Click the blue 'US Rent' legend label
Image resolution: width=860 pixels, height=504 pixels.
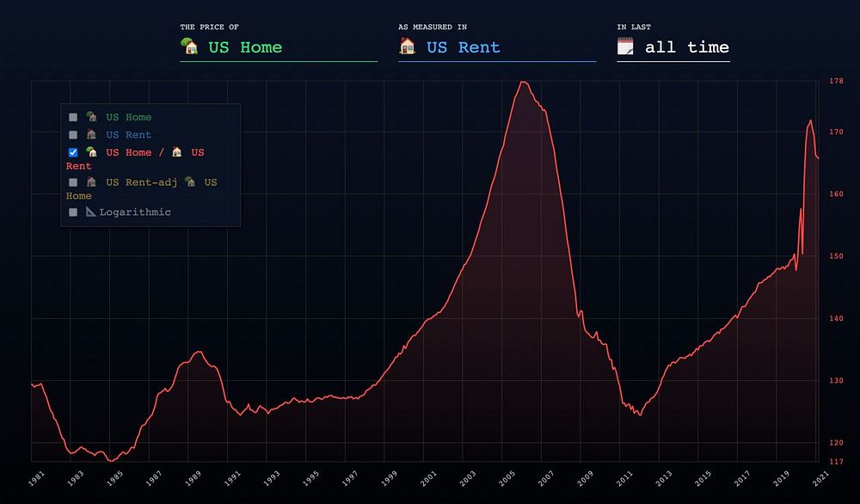(x=129, y=135)
